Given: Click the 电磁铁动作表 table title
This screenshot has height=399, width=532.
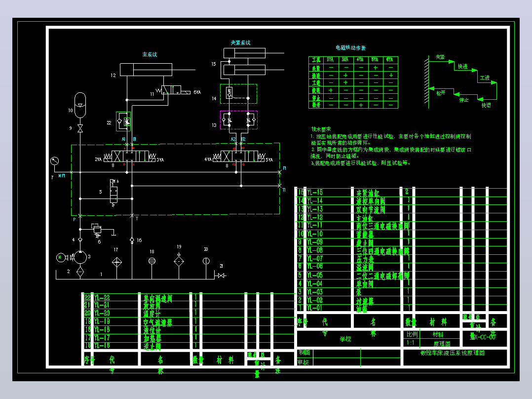Looking at the screenshot, I should point(350,48).
